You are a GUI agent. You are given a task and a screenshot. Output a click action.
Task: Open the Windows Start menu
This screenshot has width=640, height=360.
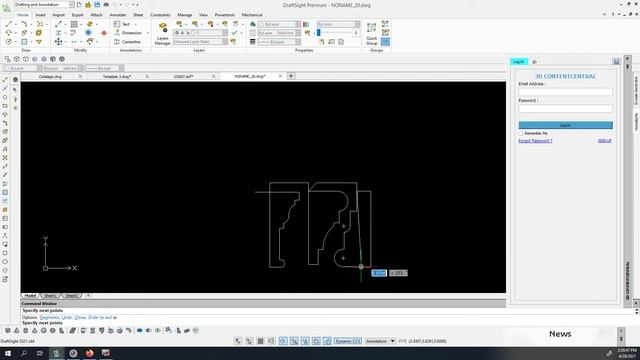coord(8,353)
